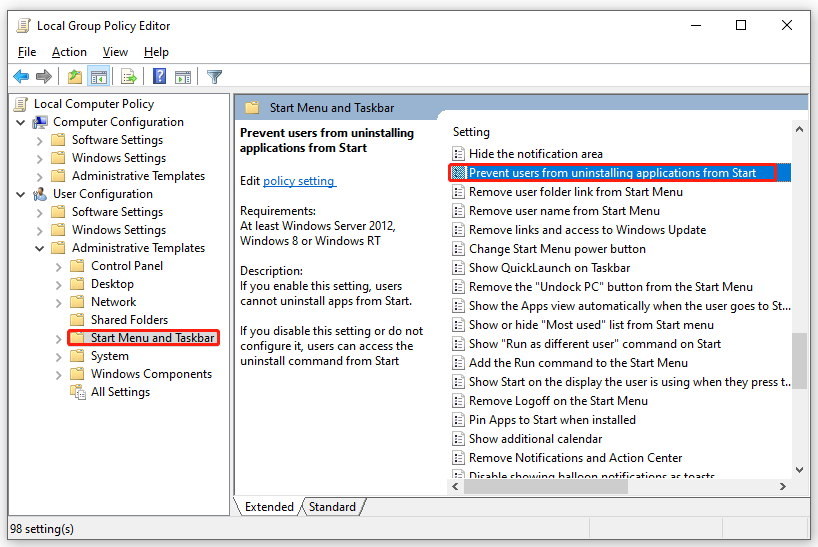This screenshot has height=547, width=818.
Task: Click policy icon beside Remove Logoff on Start Menu
Action: [458, 401]
